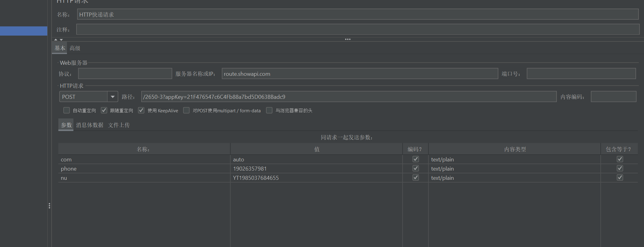
Task: Click the 端口号 input field
Action: 581,74
